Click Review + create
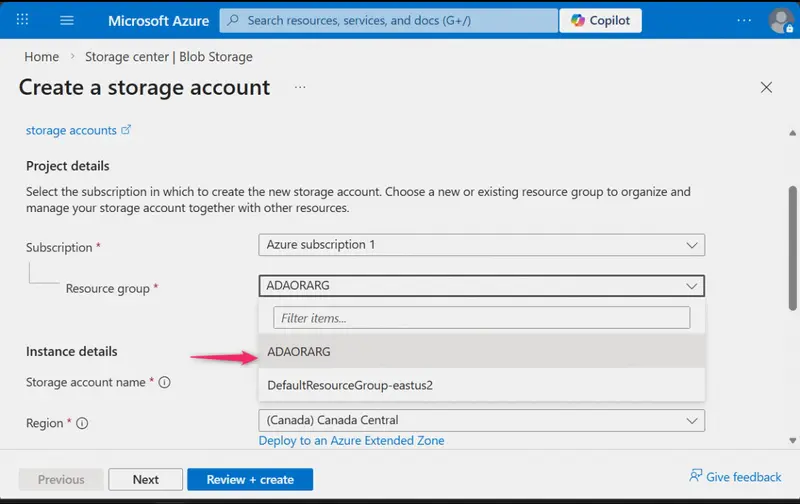800x504 pixels. (x=250, y=480)
